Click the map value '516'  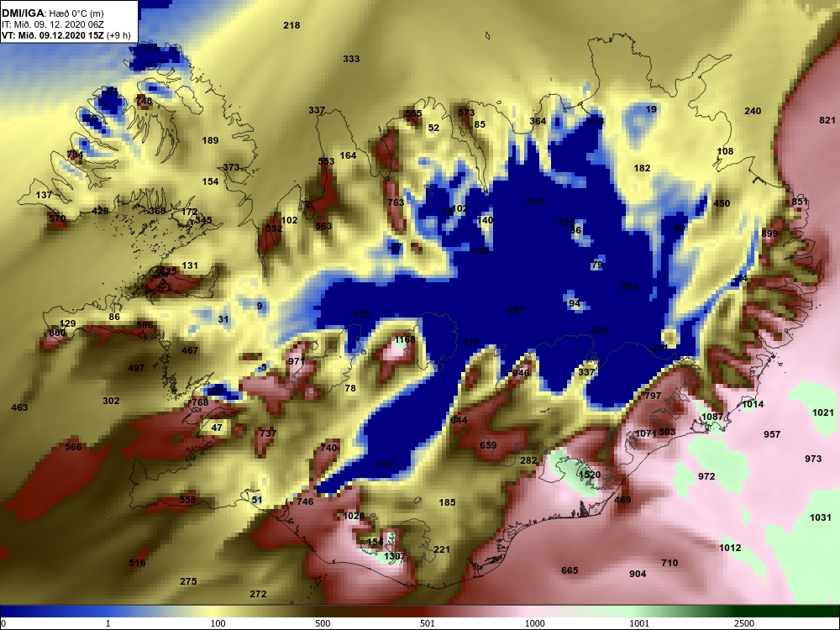(x=137, y=563)
